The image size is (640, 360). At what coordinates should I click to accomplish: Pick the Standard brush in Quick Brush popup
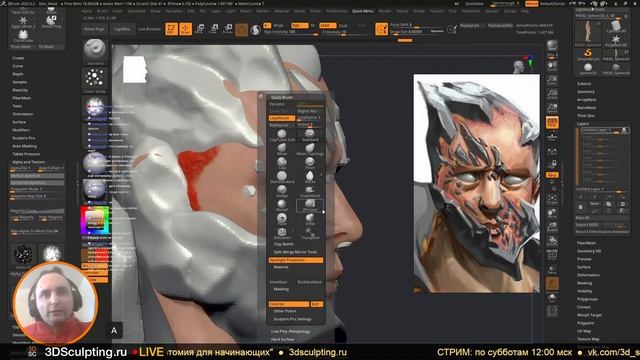(310, 135)
